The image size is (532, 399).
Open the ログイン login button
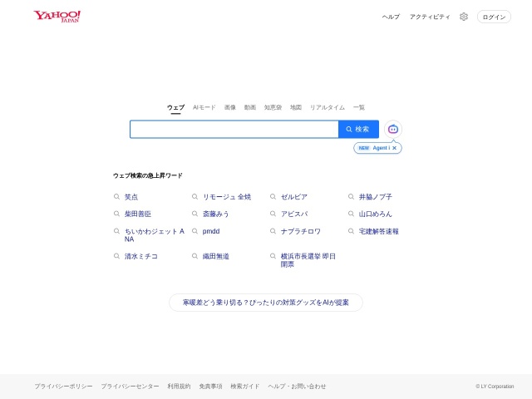click(494, 17)
